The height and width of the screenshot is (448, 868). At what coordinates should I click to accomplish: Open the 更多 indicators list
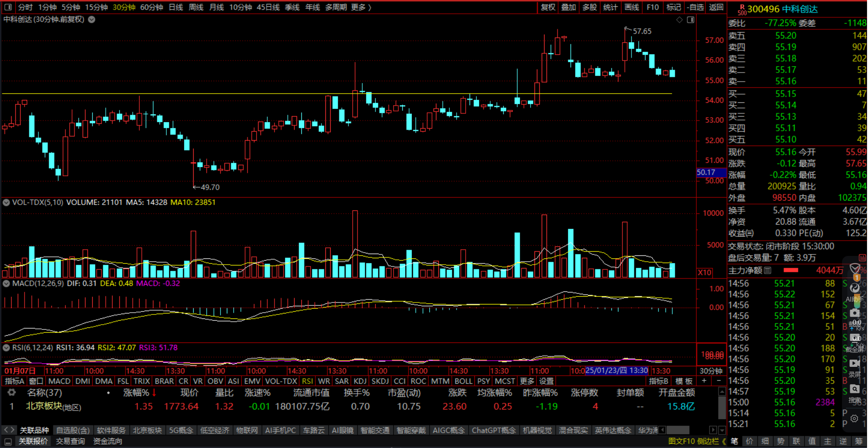click(x=527, y=381)
